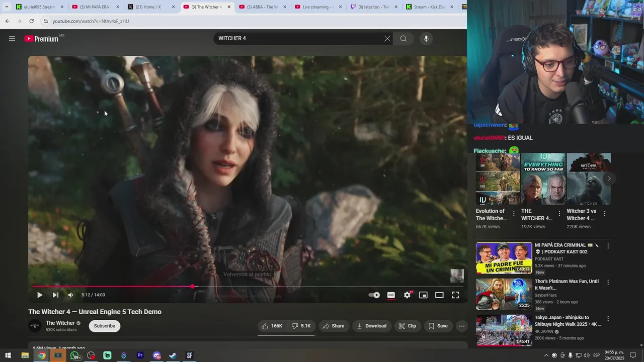Switch to Stream - Kick Dashboard tab
644x362 pixels.
pyautogui.click(x=431, y=7)
